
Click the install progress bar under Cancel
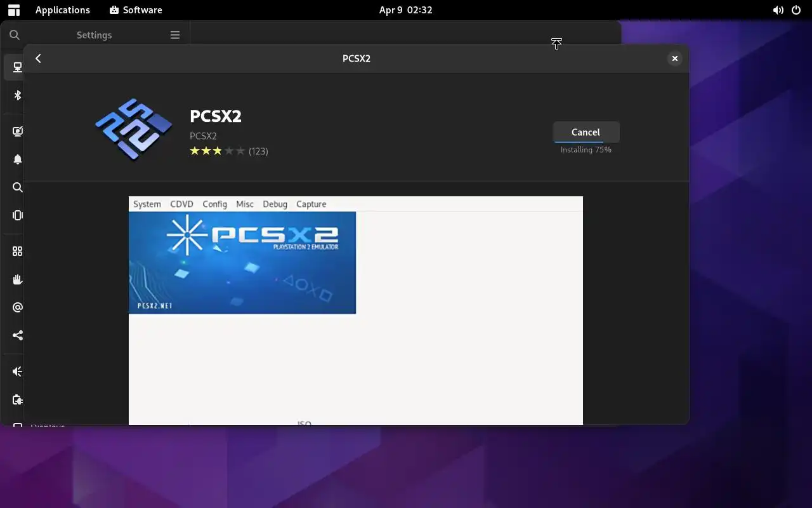click(586, 142)
